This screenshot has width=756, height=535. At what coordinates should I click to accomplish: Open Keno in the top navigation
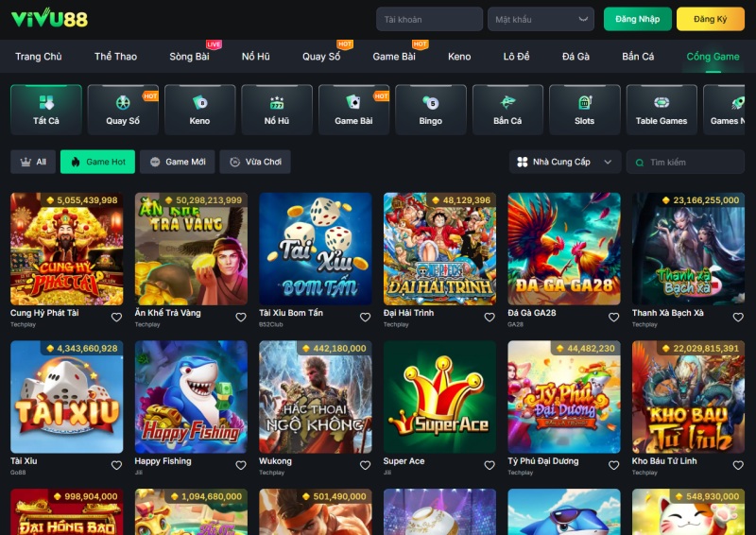[x=459, y=57]
